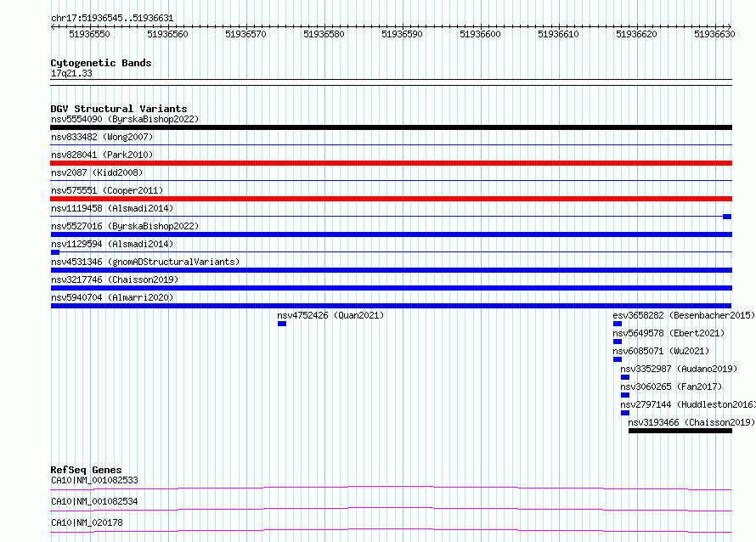Image resolution: width=756 pixels, height=542 pixels.
Task: Select the black nsv3193466 (Chaisson2019) bar
Action: (680, 431)
